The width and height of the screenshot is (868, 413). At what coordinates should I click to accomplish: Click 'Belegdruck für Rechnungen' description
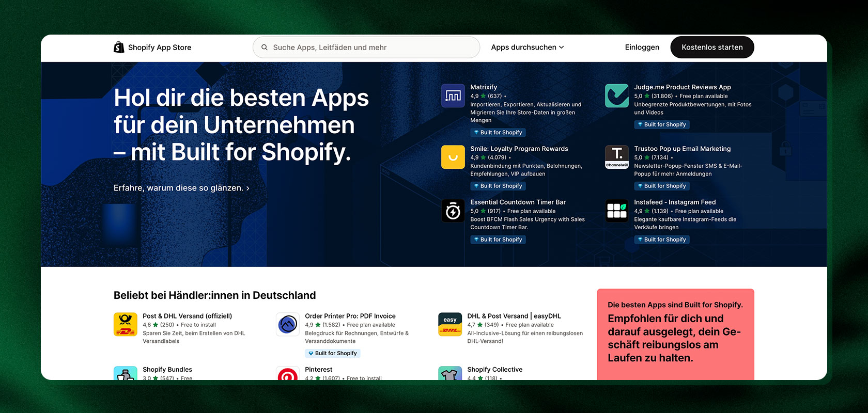pyautogui.click(x=357, y=337)
